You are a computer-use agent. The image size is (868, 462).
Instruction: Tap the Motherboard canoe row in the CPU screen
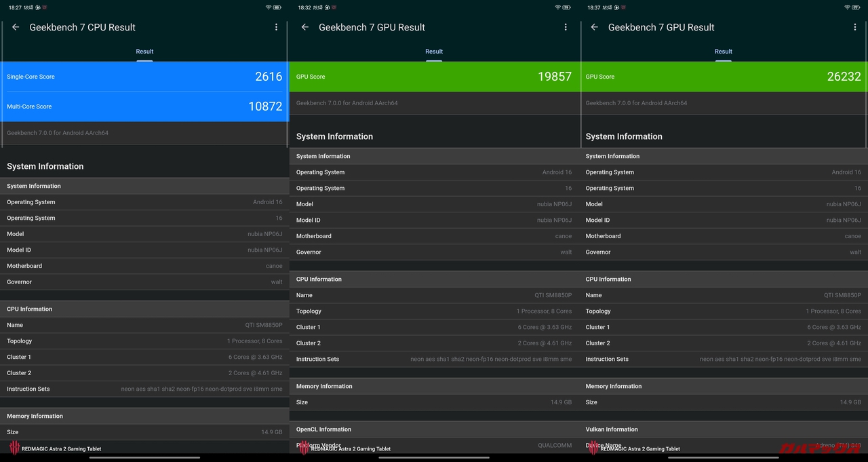click(144, 266)
